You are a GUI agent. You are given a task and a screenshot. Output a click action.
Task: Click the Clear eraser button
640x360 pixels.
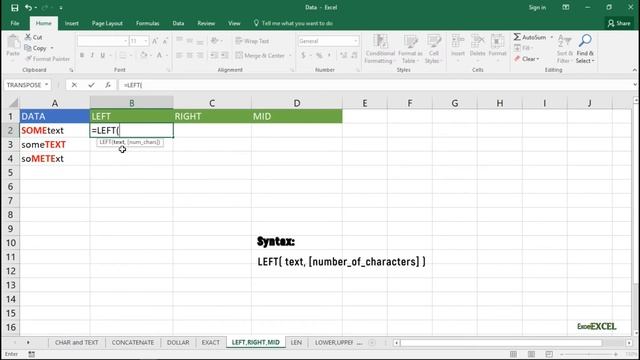click(x=526, y=59)
